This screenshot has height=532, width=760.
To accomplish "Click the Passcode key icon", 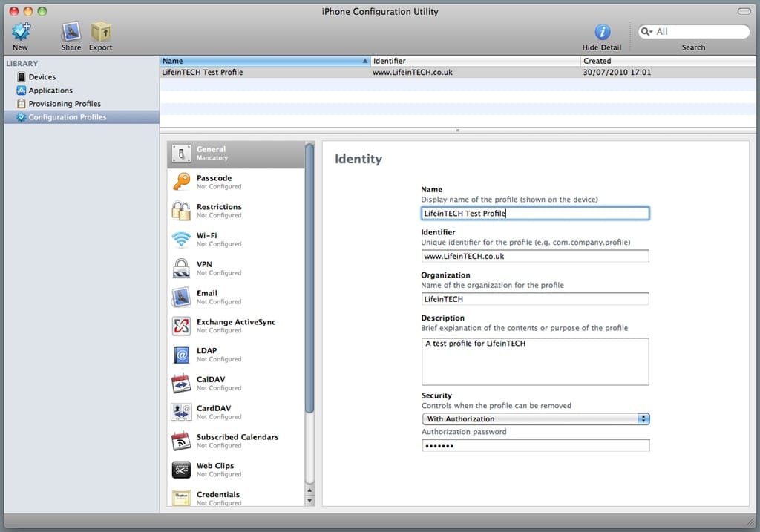I will 181,183.
